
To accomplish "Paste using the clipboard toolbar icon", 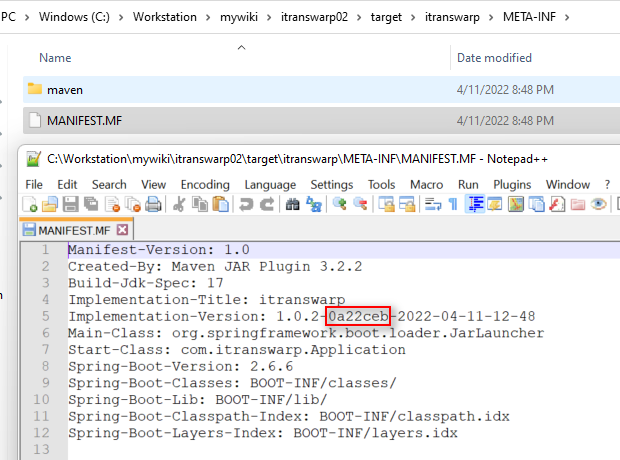I will point(221,204).
